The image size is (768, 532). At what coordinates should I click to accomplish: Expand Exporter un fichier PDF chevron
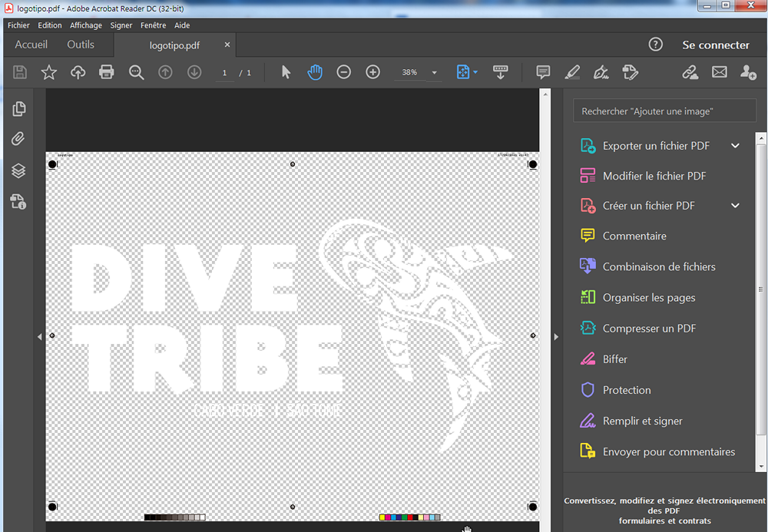coord(735,146)
